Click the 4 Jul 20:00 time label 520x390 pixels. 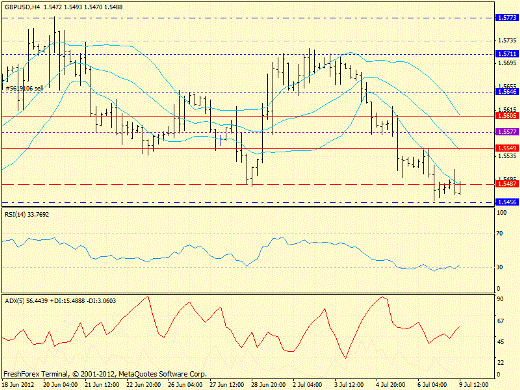click(x=391, y=384)
